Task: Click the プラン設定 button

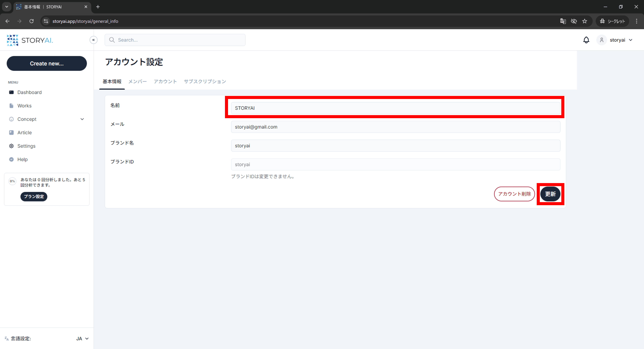Action: pyautogui.click(x=34, y=197)
